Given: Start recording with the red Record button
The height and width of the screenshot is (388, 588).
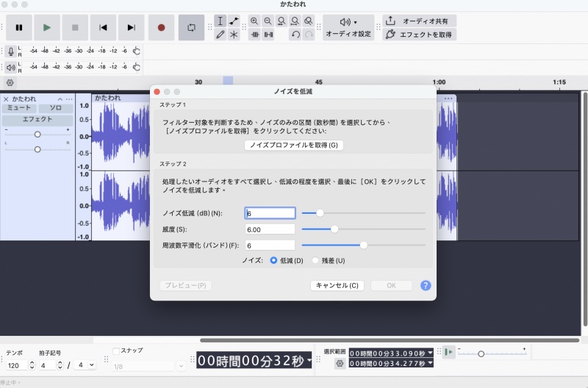Looking at the screenshot, I should coord(161,27).
